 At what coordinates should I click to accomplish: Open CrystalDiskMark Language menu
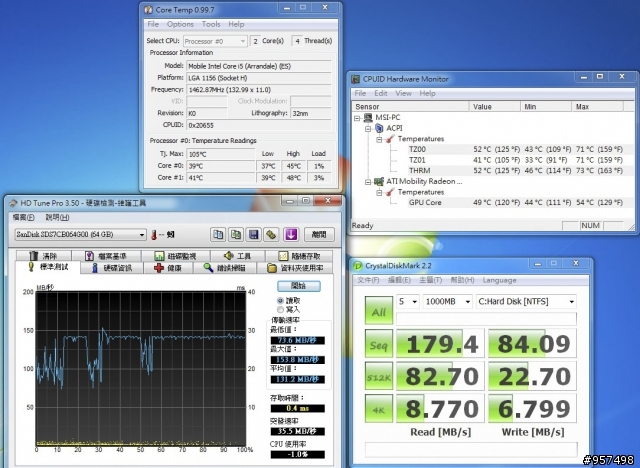point(499,280)
